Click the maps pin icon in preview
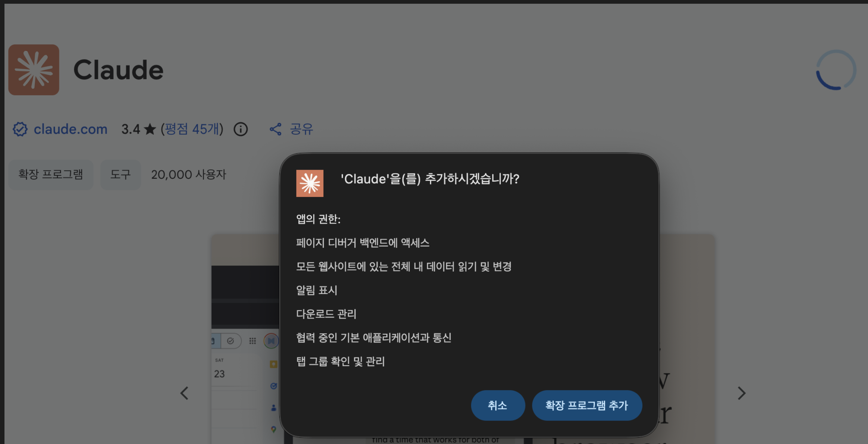The height and width of the screenshot is (444, 868). coord(273,429)
